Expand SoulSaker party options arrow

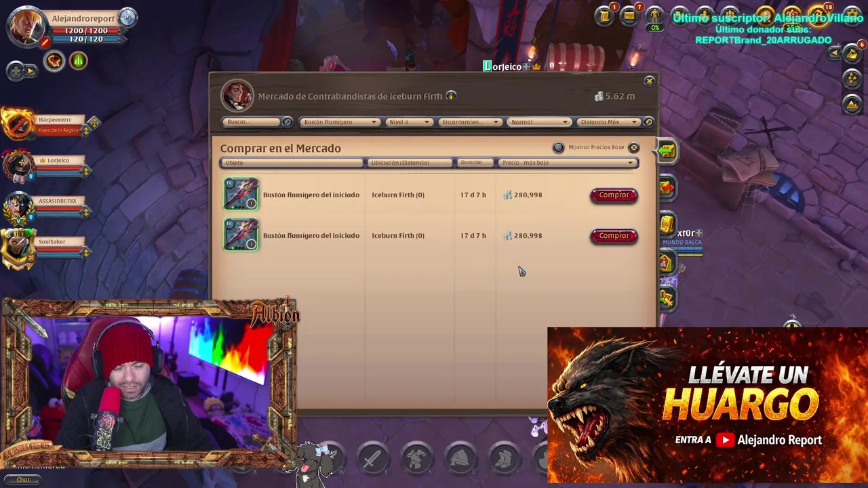click(85, 253)
